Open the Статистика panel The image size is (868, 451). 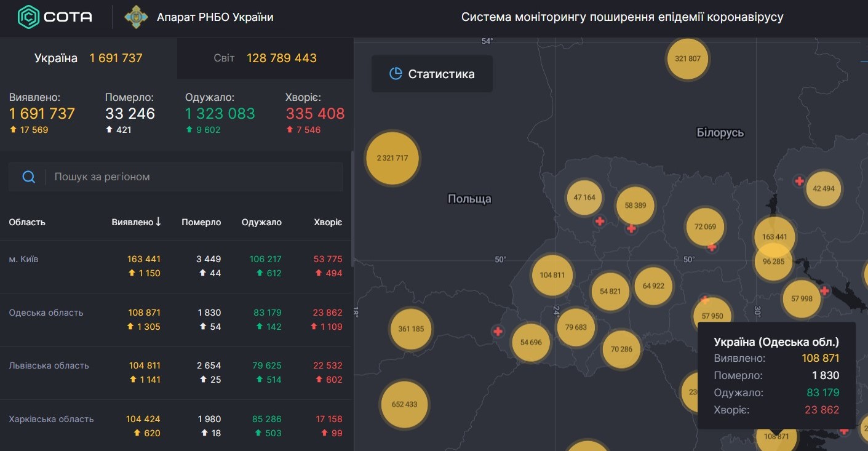pos(432,74)
